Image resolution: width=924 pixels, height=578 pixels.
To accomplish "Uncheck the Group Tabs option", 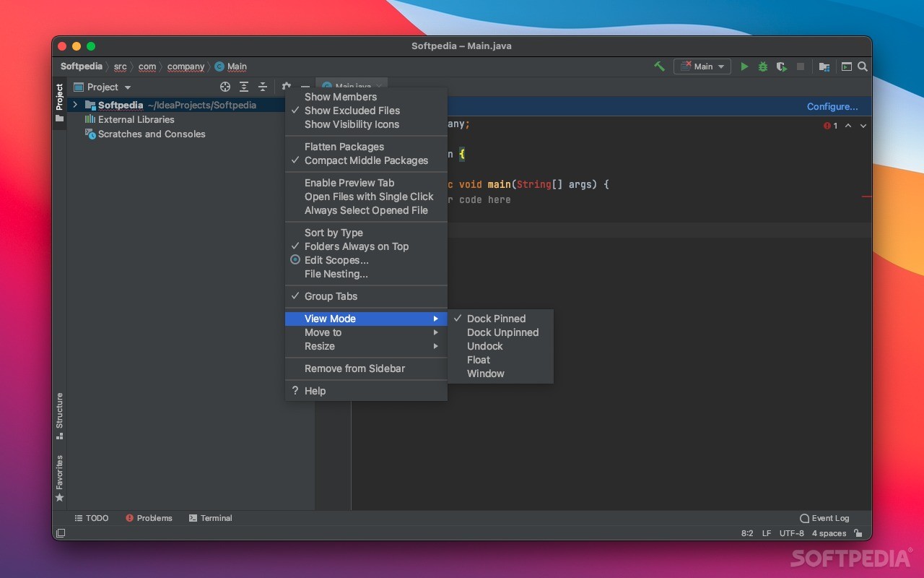I will pos(367,296).
